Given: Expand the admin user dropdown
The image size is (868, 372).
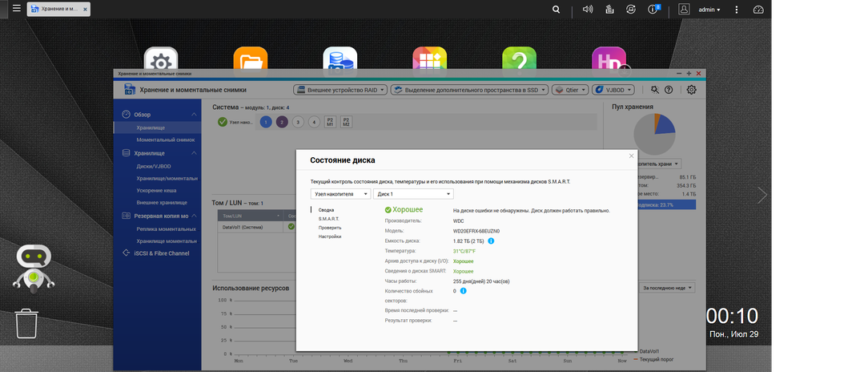Looking at the screenshot, I should click(x=709, y=10).
